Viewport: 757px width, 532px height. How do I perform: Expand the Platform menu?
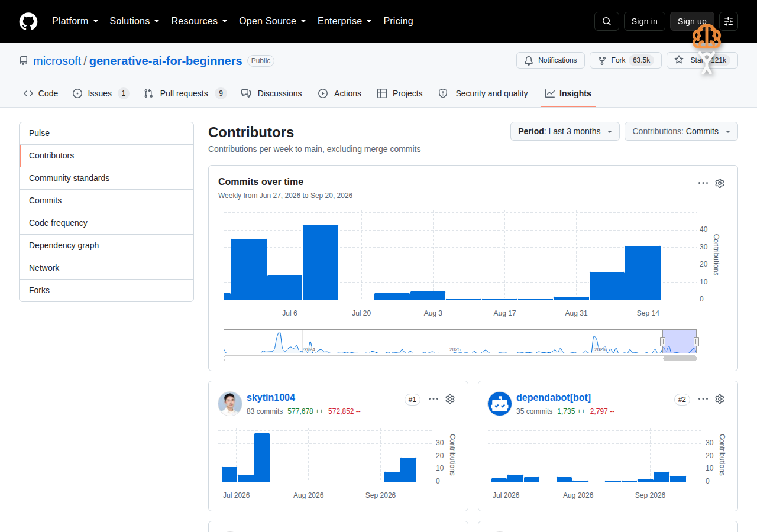pyautogui.click(x=75, y=21)
